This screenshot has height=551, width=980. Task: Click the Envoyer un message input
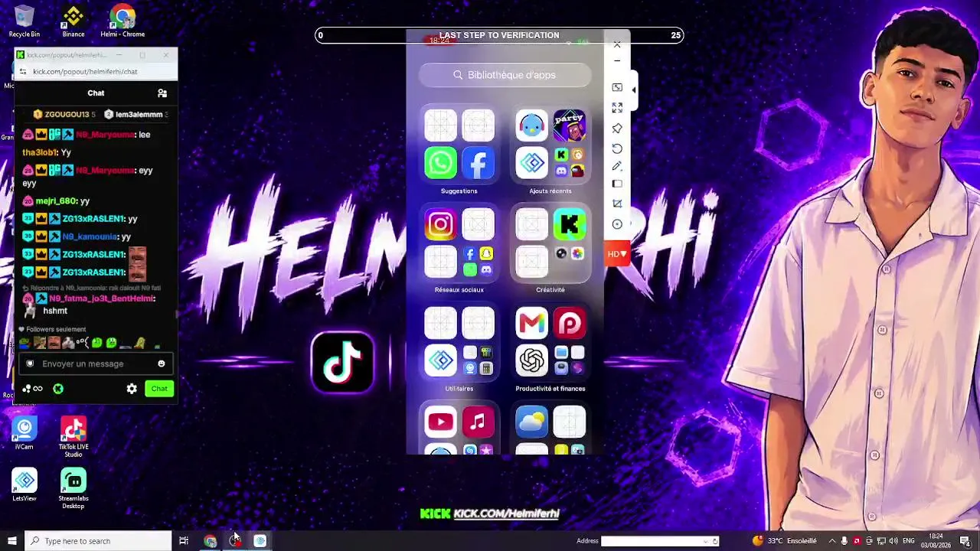[96, 364]
